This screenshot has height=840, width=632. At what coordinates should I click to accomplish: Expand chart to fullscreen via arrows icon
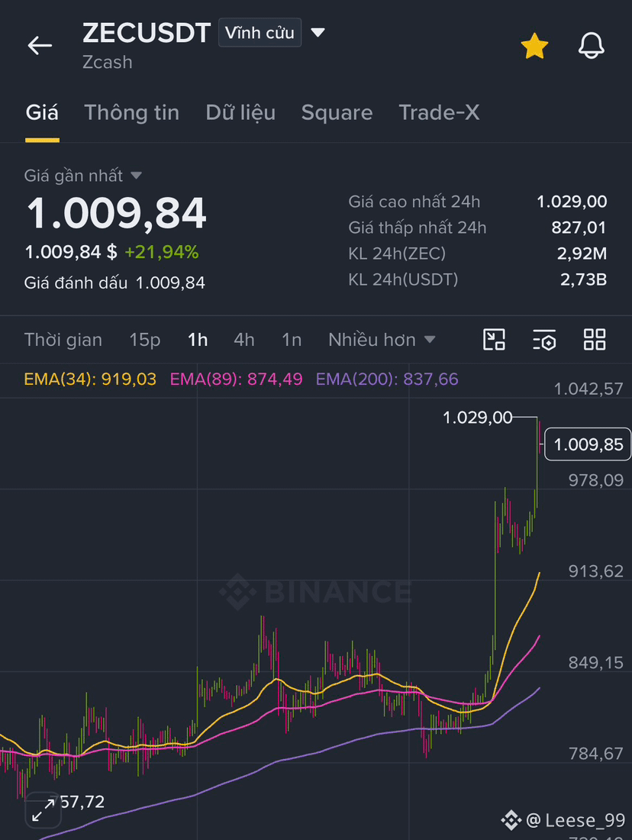pos(43,810)
